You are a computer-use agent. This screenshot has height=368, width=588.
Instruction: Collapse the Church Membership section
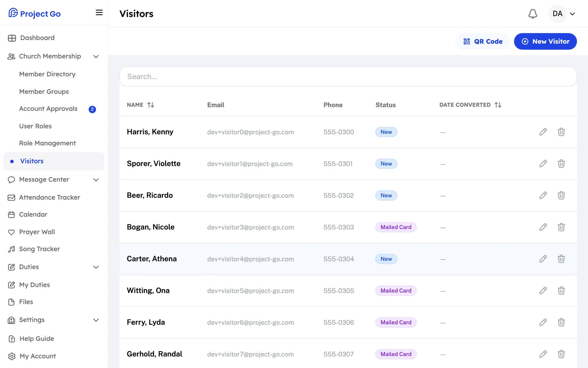click(96, 57)
